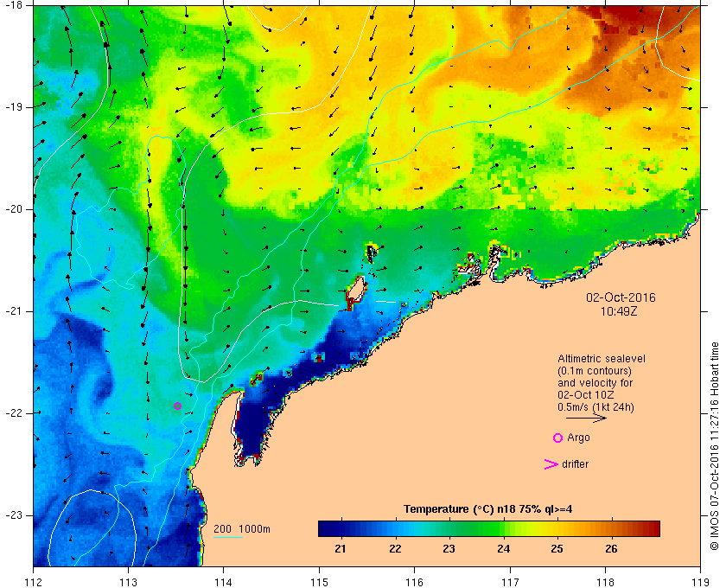Click the '(0.1m contours)' text

(594, 371)
